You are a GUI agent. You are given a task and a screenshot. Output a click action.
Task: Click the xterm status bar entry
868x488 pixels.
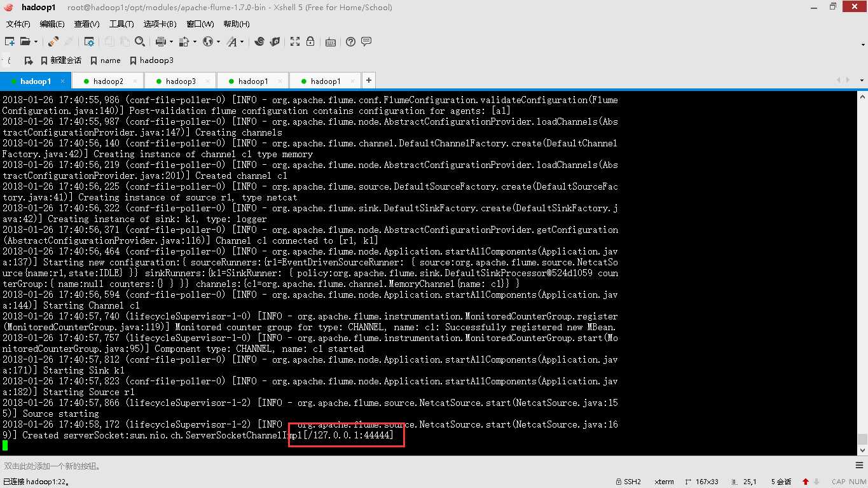point(664,482)
